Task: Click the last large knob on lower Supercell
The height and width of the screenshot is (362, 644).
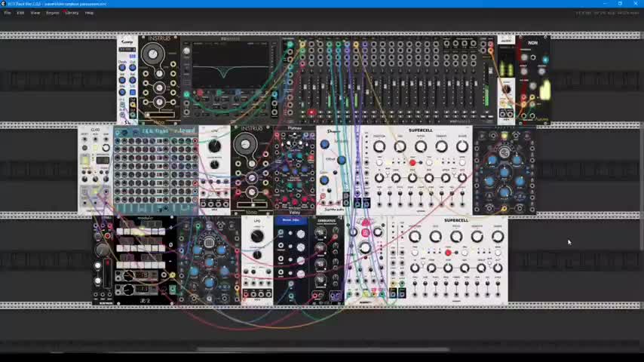Action: pyautogui.click(x=498, y=237)
